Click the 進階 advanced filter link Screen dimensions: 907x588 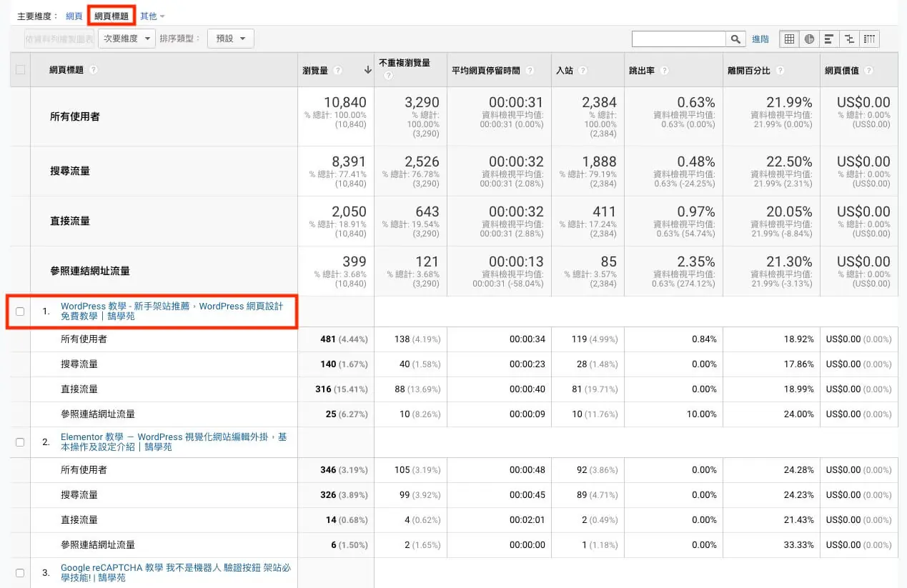point(760,39)
